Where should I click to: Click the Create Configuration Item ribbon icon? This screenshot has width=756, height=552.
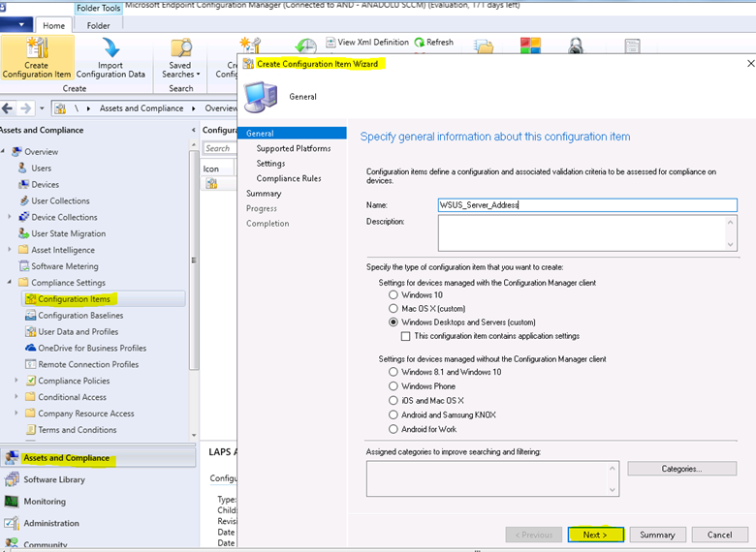[37, 57]
